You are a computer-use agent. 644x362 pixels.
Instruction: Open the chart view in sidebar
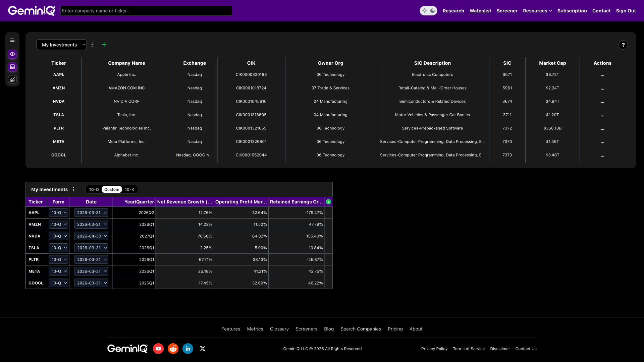point(12,79)
